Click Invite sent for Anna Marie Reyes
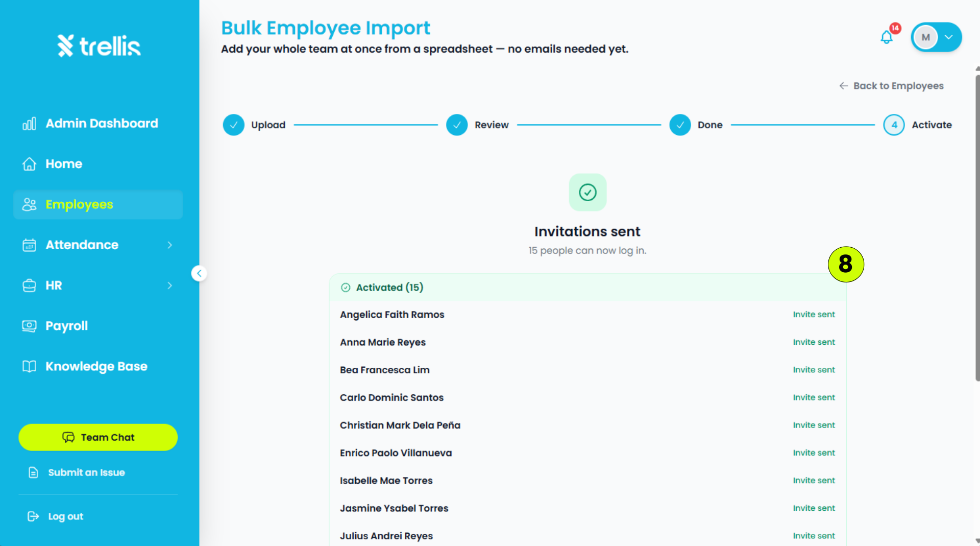The height and width of the screenshot is (546, 980). click(814, 342)
